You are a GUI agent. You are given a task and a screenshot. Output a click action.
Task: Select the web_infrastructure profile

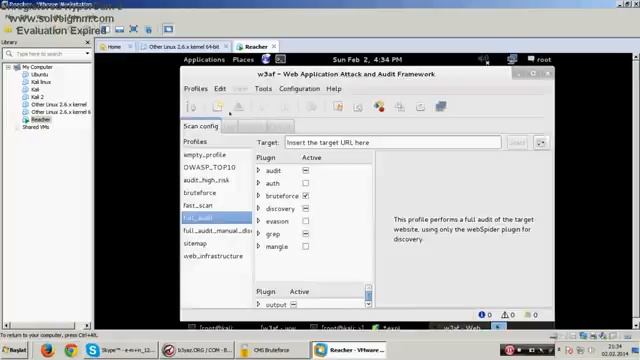[x=213, y=256]
